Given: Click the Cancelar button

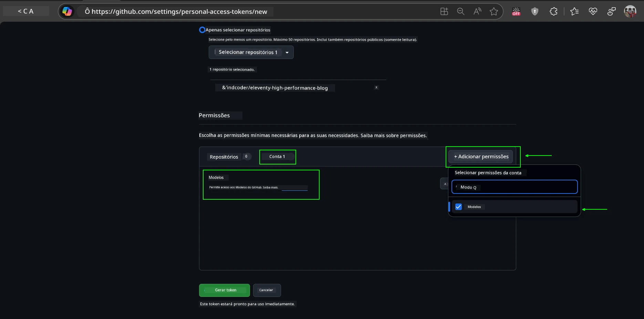Looking at the screenshot, I should tap(267, 290).
